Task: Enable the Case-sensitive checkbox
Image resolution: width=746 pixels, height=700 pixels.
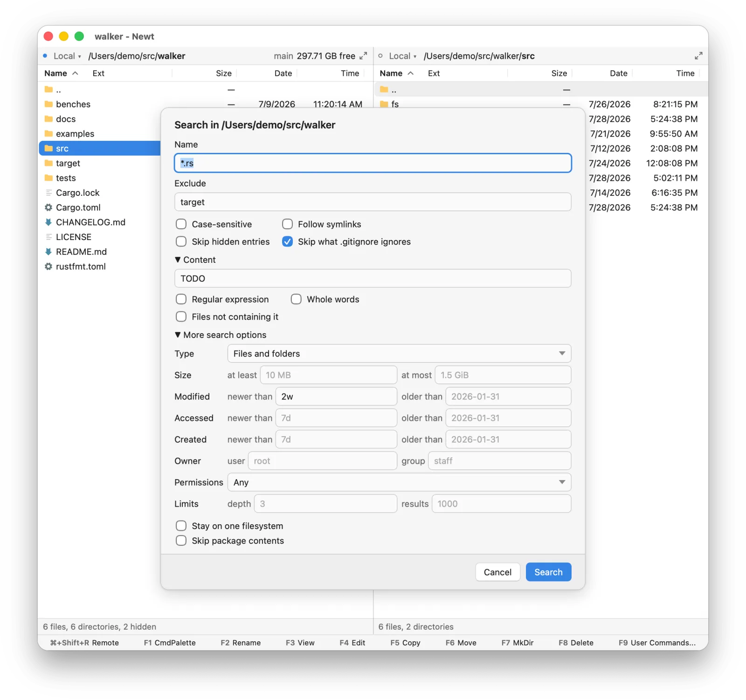Action: 181,224
